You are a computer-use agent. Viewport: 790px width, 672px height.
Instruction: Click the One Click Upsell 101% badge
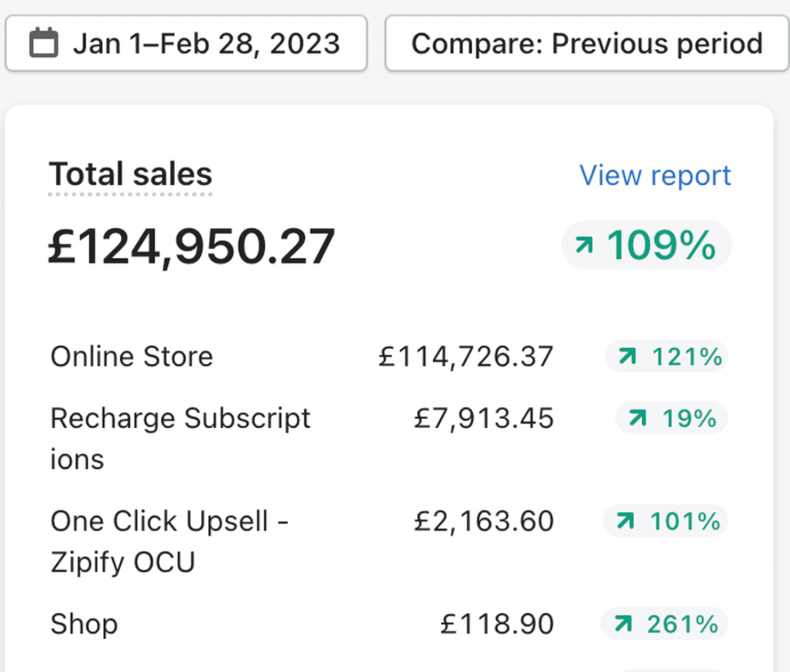(x=665, y=521)
